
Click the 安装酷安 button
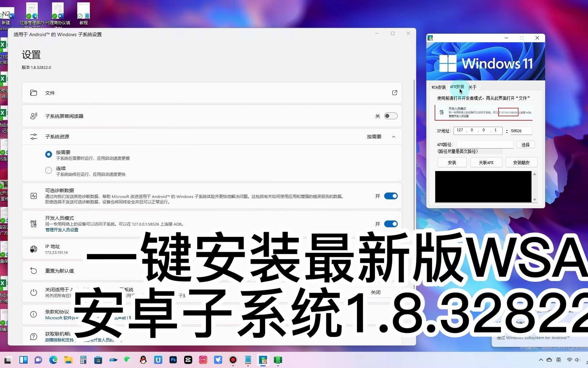tap(521, 163)
